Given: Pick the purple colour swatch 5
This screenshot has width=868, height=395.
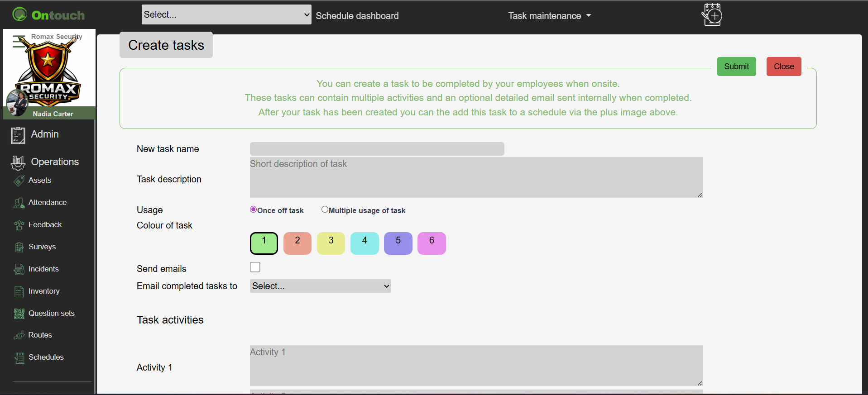Looking at the screenshot, I should pyautogui.click(x=398, y=243).
